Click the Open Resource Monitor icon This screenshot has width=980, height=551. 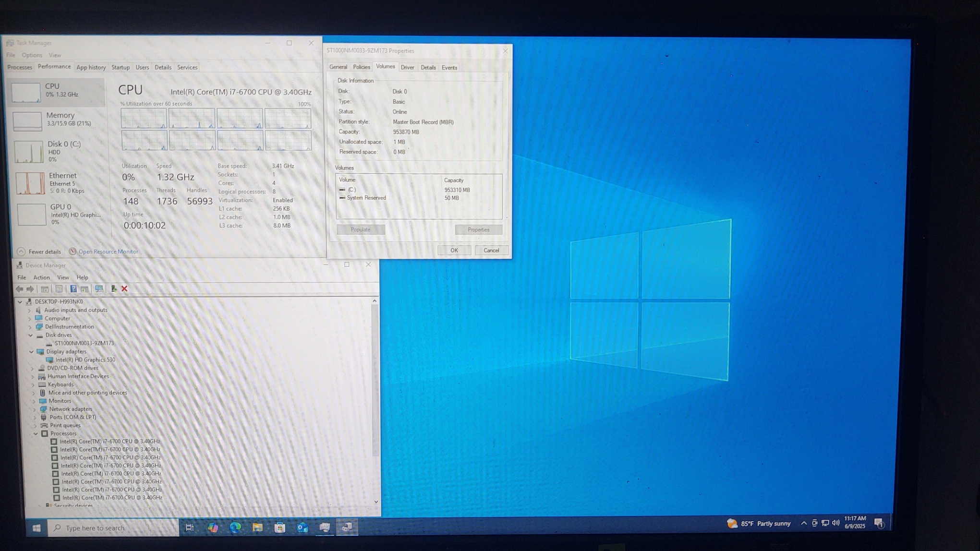[73, 252]
